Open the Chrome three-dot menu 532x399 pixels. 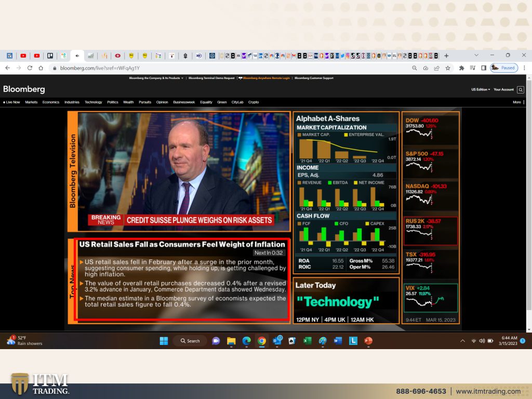coord(525,68)
